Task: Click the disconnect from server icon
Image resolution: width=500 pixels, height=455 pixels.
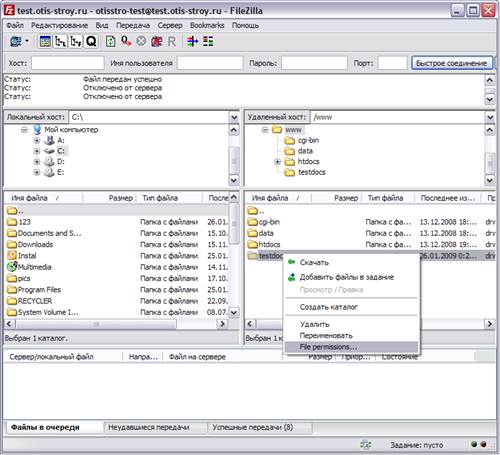Action: point(156,41)
